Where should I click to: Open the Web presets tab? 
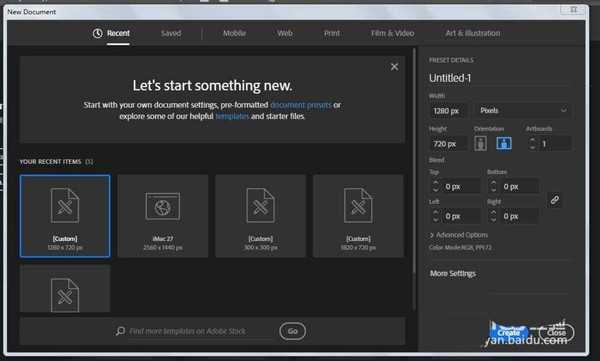pyautogui.click(x=285, y=33)
